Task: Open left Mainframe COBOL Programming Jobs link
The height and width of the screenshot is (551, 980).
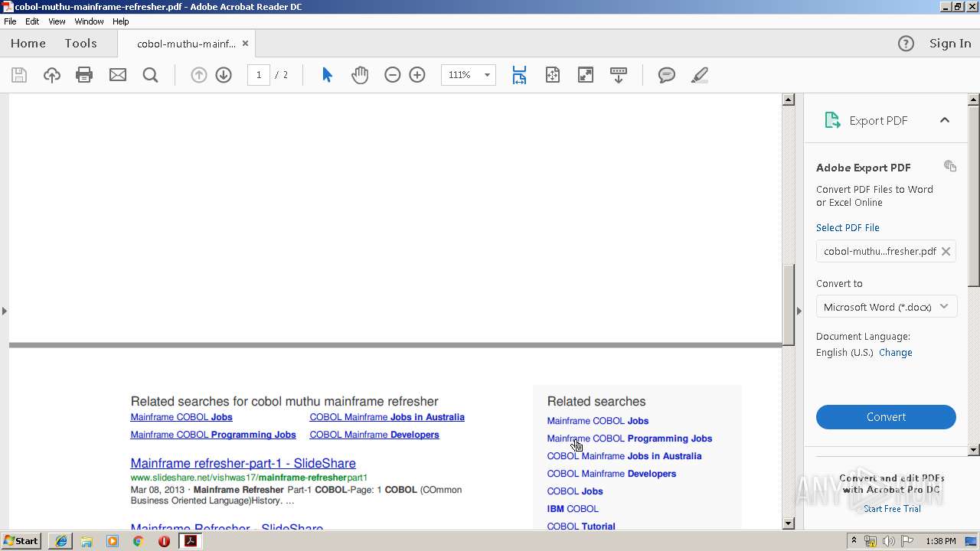Action: 213,435
